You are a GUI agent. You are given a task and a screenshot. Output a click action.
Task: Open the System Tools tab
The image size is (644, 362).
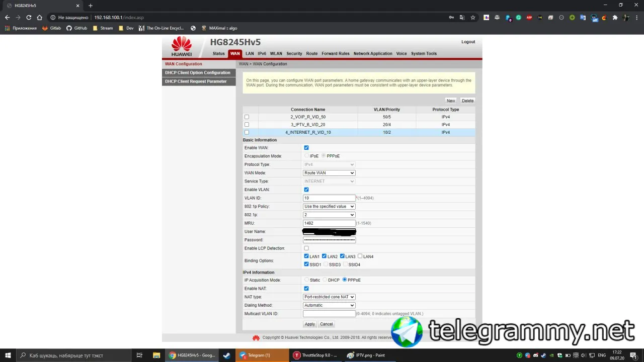tap(424, 54)
